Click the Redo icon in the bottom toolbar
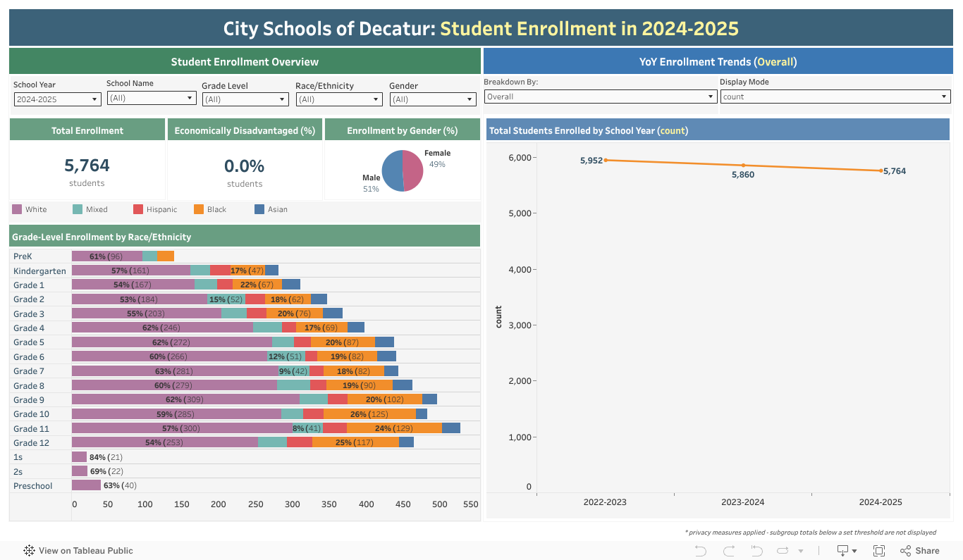 click(x=728, y=550)
